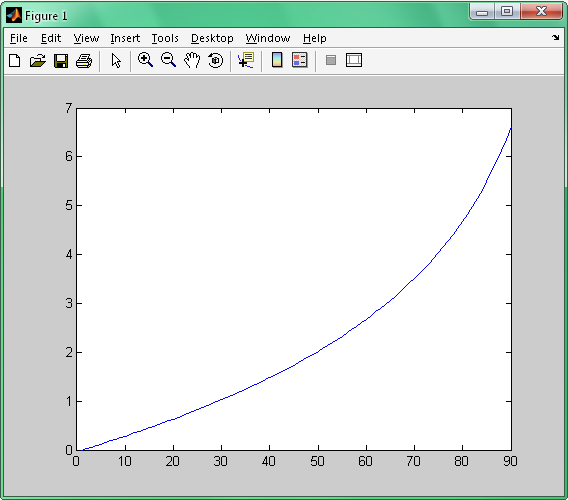Expand the Desktop menu

[x=212, y=38]
